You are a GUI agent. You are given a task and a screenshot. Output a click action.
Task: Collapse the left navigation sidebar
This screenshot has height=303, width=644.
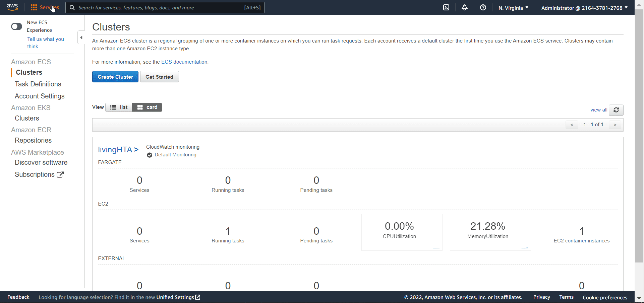tap(81, 37)
